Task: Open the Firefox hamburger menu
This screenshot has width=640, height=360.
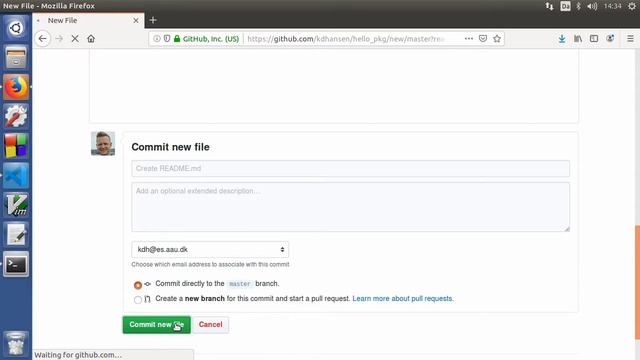Action: (x=630, y=39)
